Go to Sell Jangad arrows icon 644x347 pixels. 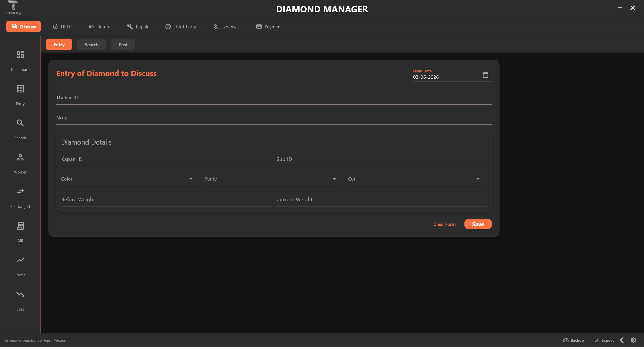[x=20, y=191]
